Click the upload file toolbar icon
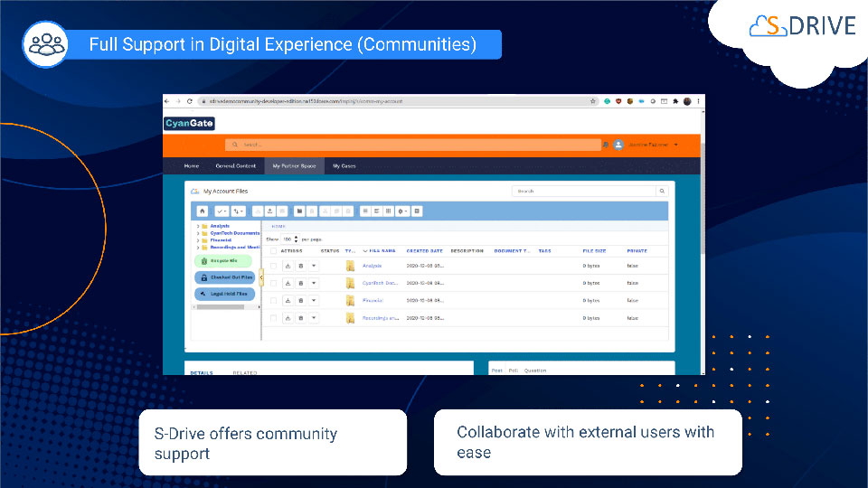The width and height of the screenshot is (868, 488). tap(269, 211)
